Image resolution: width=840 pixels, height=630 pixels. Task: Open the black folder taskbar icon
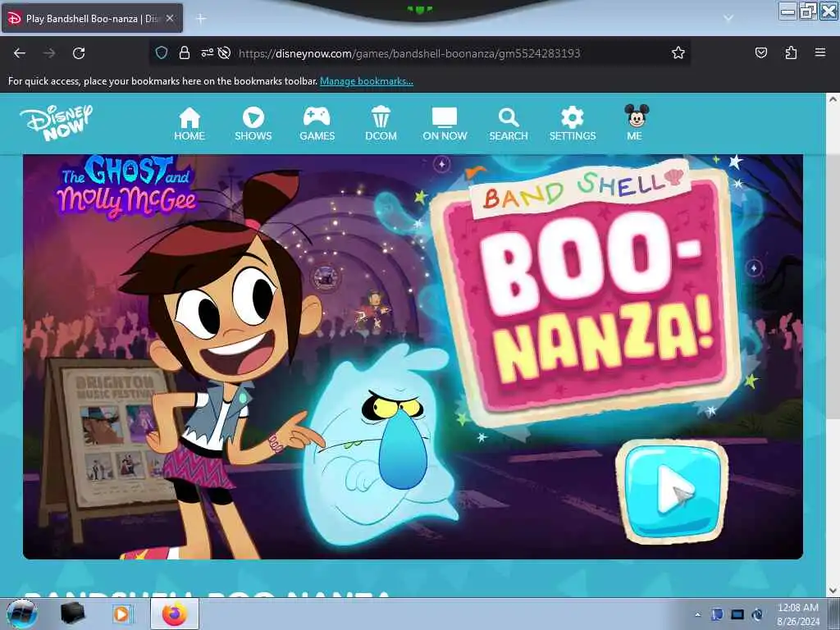(72, 614)
